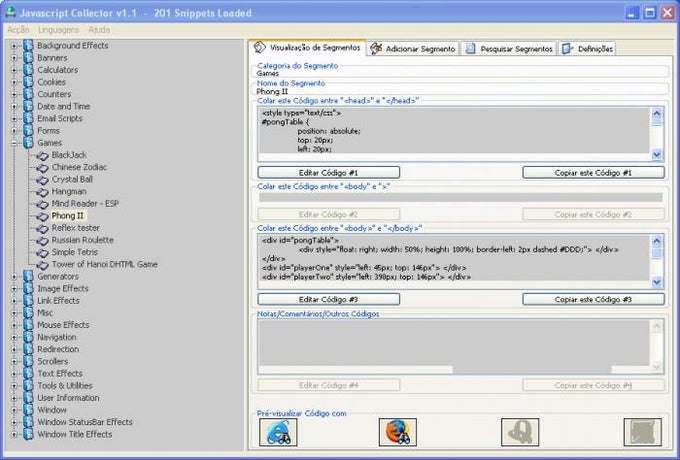Click the Banners category book icon
Image resolution: width=680 pixels, height=460 pixels.
pyautogui.click(x=28, y=58)
